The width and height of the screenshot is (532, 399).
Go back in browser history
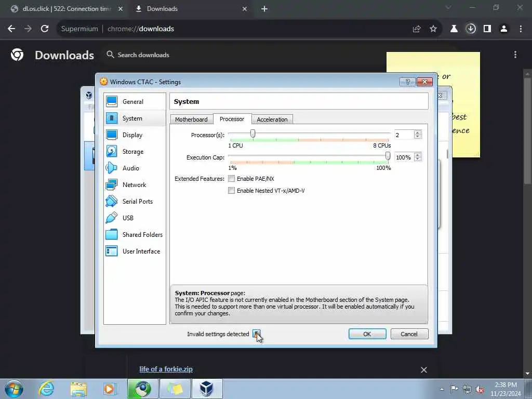11,29
